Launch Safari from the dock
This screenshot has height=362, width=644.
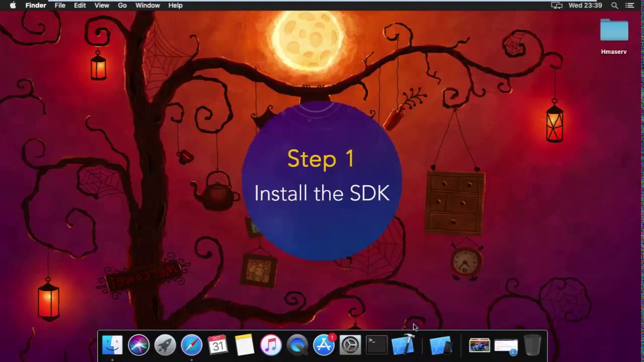[192, 345]
